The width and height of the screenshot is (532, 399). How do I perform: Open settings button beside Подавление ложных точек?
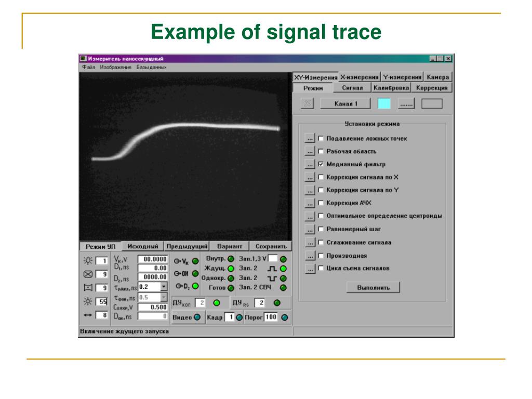310,138
